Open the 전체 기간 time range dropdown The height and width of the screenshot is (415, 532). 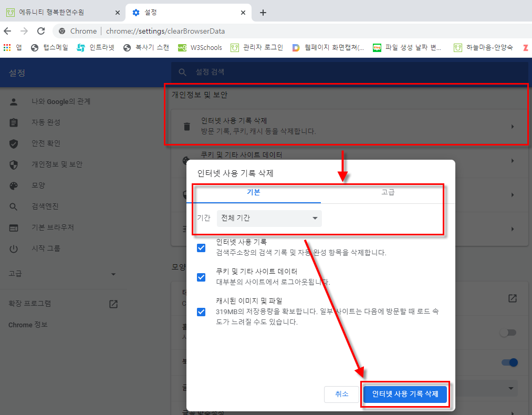[x=269, y=218]
